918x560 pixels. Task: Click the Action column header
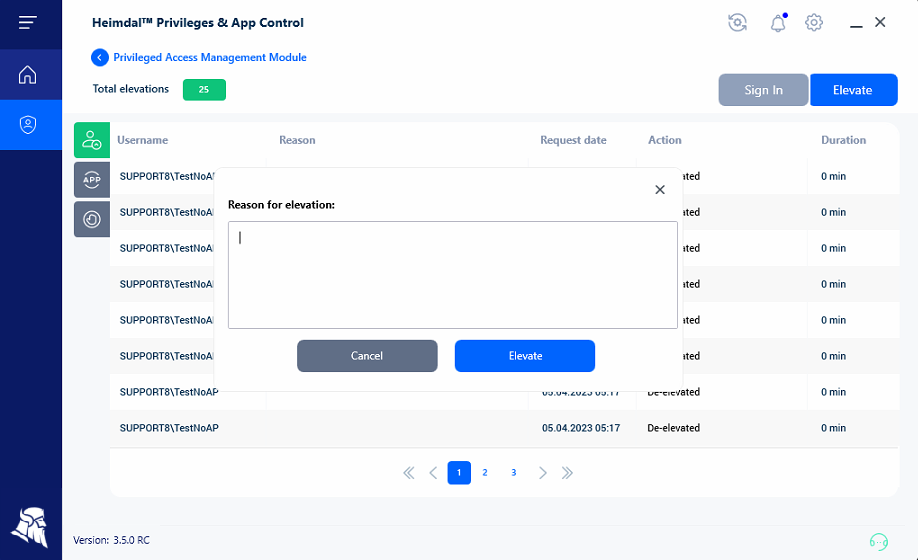[x=664, y=140]
